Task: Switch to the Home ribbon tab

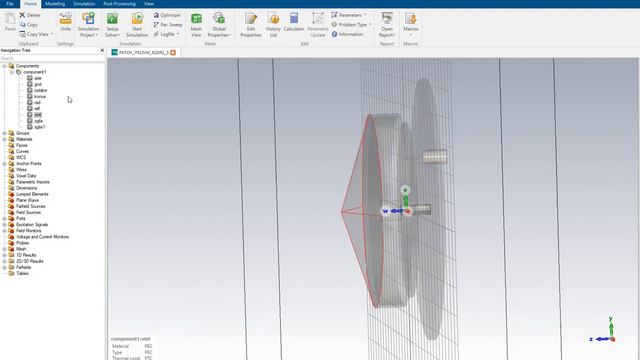Action: point(31,4)
